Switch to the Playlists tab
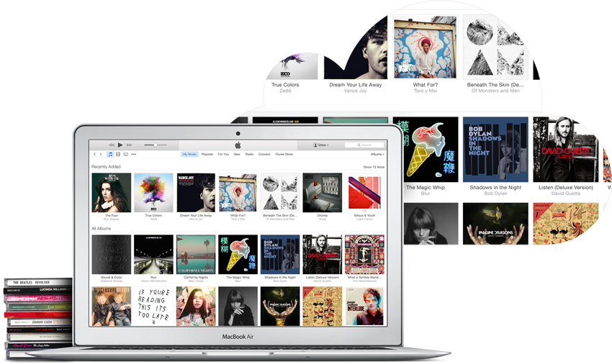The height and width of the screenshot is (364, 612). click(207, 155)
